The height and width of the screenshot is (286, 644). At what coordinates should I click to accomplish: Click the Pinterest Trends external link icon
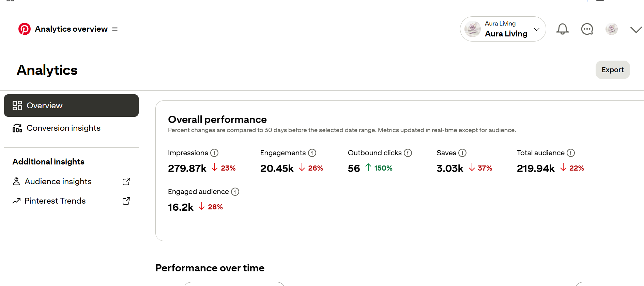click(126, 201)
